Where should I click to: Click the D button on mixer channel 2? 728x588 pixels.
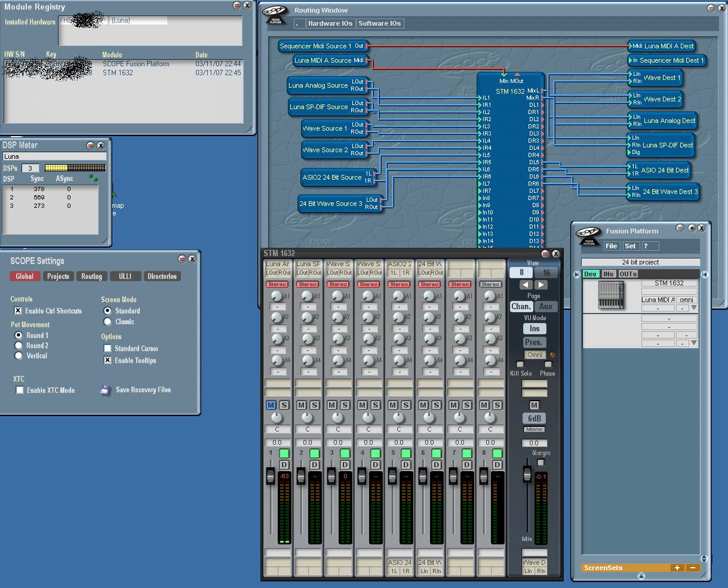[314, 465]
